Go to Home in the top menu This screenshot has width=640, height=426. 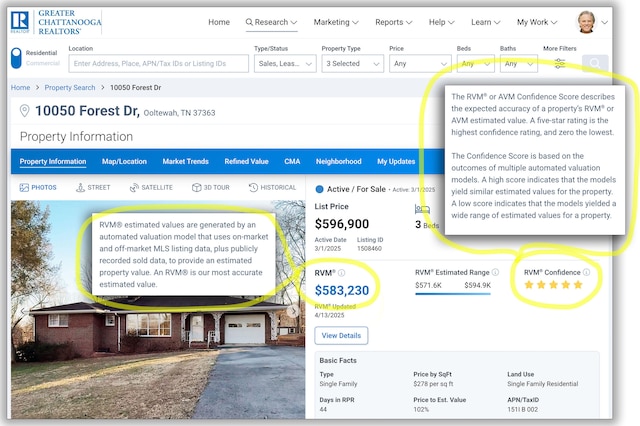(219, 22)
